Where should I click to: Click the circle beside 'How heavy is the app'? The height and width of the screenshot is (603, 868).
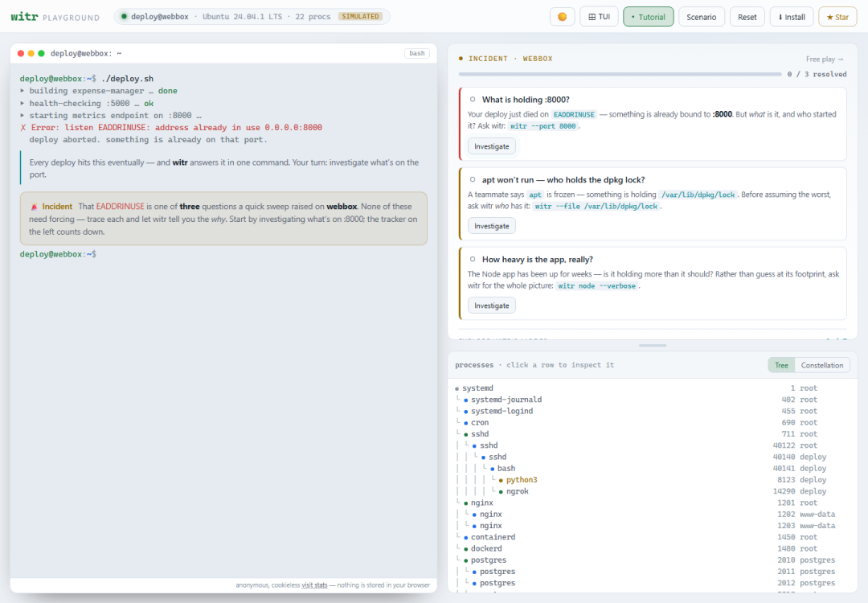473,259
